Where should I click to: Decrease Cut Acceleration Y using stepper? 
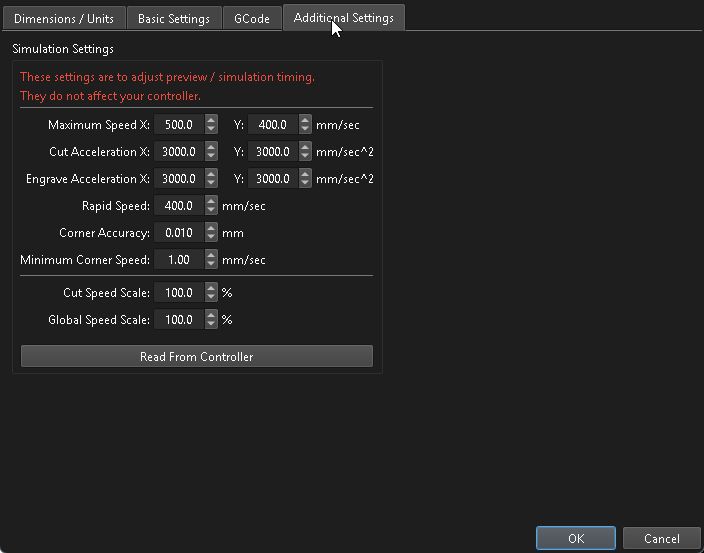point(305,157)
